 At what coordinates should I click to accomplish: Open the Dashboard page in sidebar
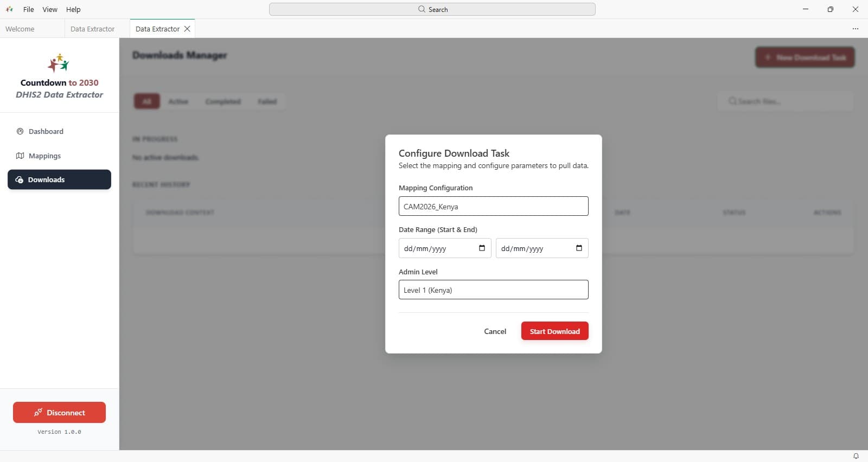click(59, 131)
